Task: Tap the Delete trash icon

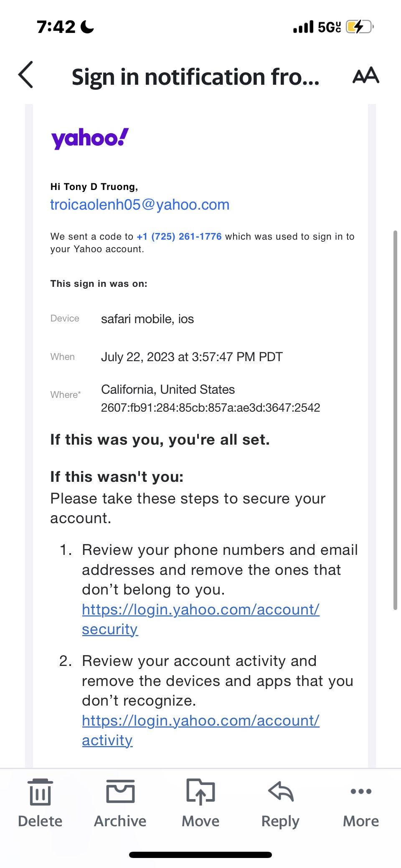Action: coord(40,792)
